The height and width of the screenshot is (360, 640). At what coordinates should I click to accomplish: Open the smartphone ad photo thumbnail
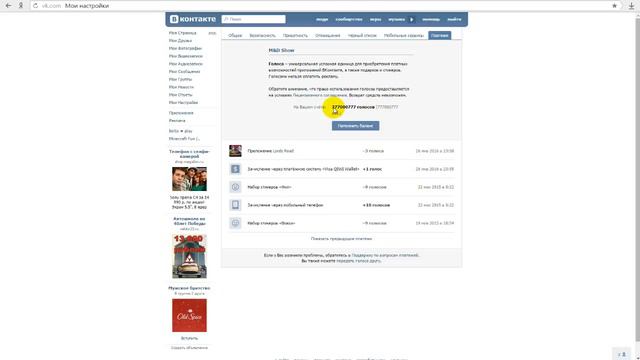click(189, 179)
